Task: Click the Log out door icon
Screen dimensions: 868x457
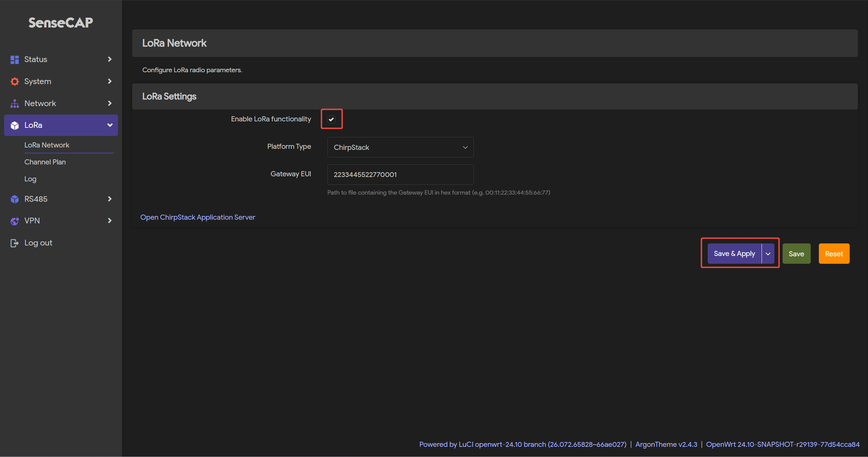Action: [15, 243]
